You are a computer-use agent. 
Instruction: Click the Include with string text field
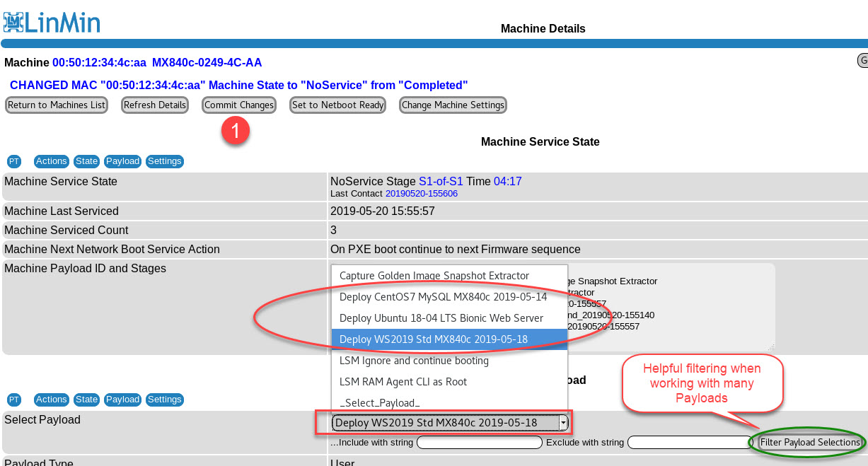pyautogui.click(x=479, y=443)
